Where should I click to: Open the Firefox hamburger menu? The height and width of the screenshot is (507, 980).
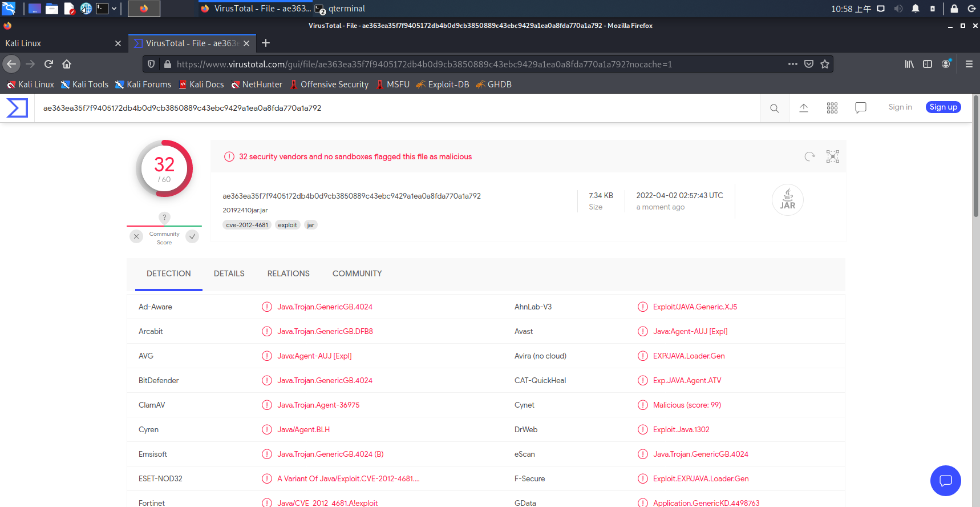coord(969,64)
